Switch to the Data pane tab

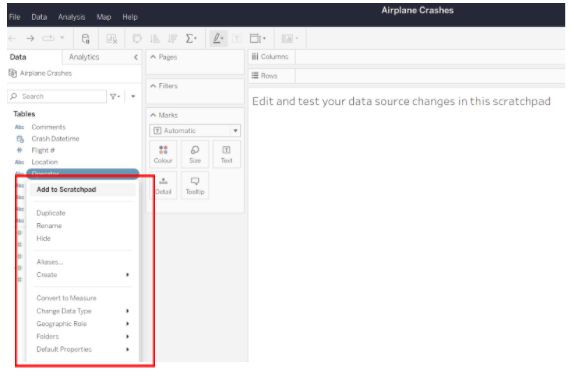(18, 57)
